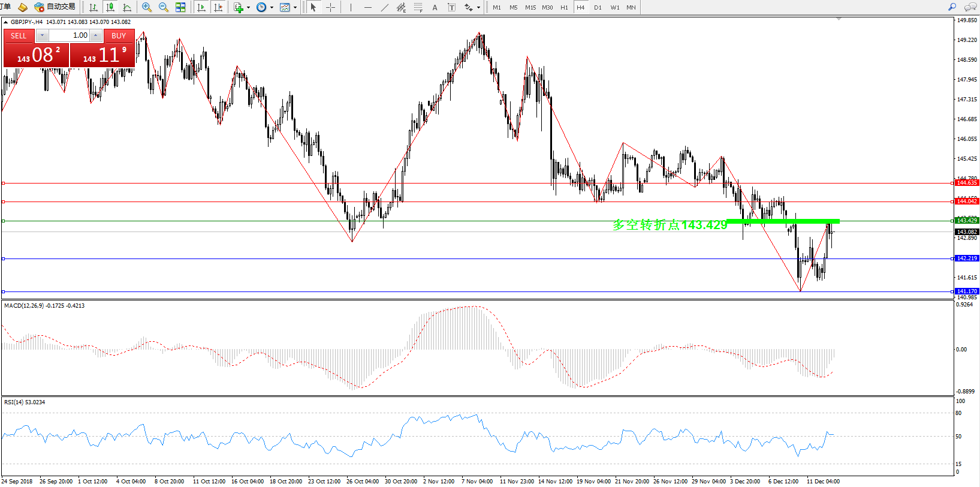The width and height of the screenshot is (980, 487).
Task: Click the lot size volume field
Action: 70,35
